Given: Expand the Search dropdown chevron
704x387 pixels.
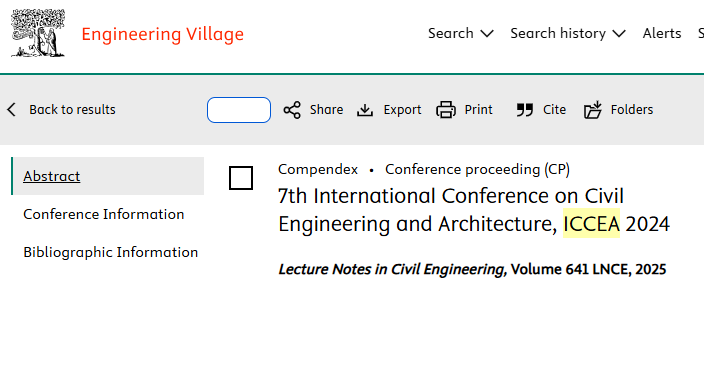Looking at the screenshot, I should coord(487,34).
